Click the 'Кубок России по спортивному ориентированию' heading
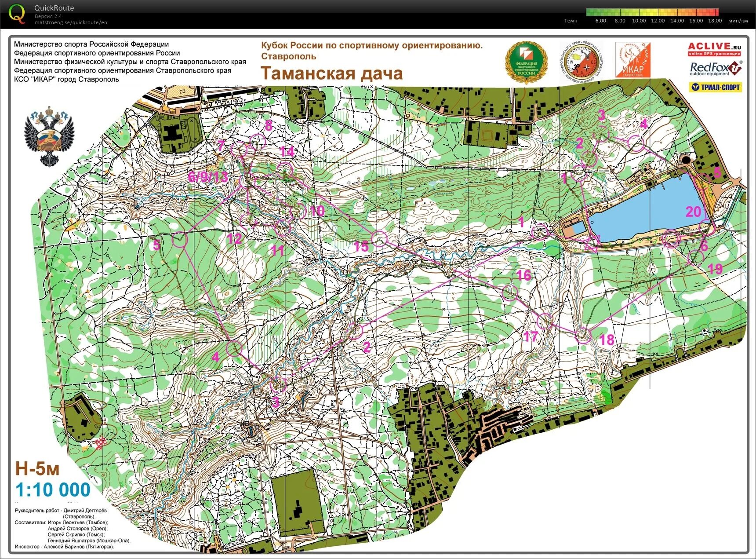The image size is (756, 559). pyautogui.click(x=372, y=45)
